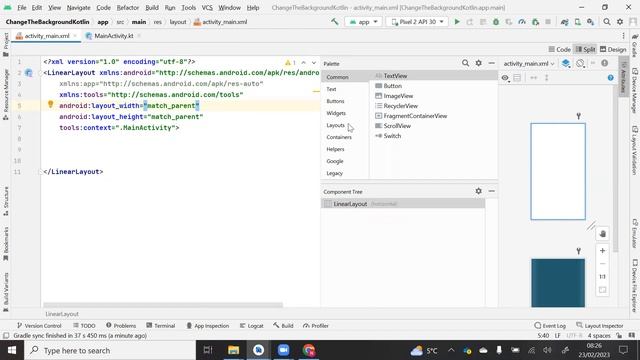Select the Containers palette category
This screenshot has width=640, height=360.
pyautogui.click(x=339, y=137)
